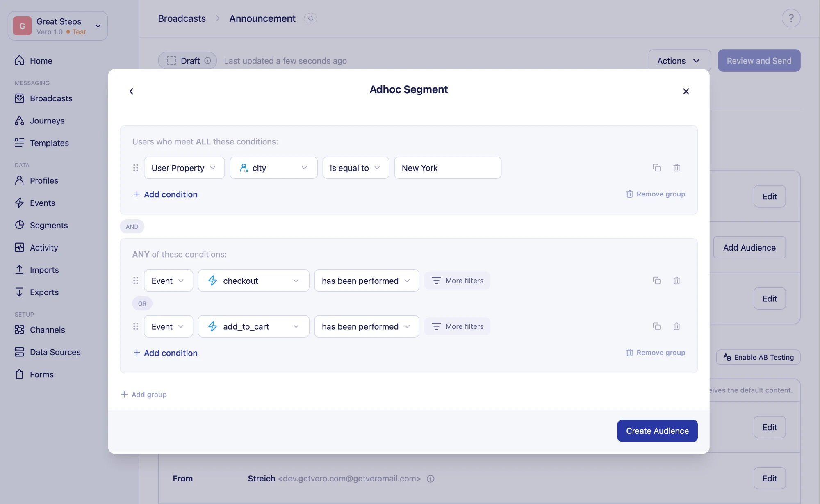
Task: Open 'has been performed' dropdown for add_to_cart
Action: click(367, 326)
